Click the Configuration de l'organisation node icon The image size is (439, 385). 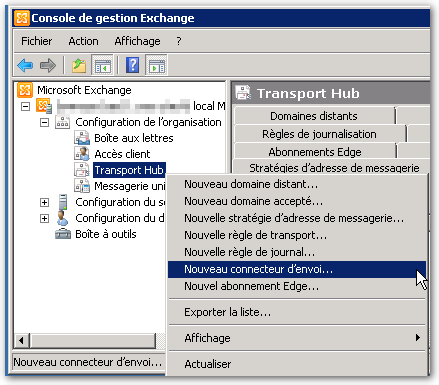[62, 122]
